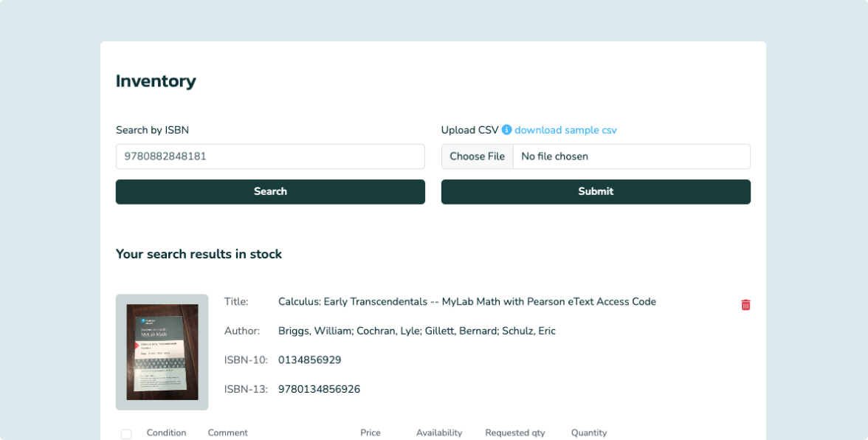Screen dimensions: 868x440
Task: Click the Comment column header
Action: tap(228, 433)
